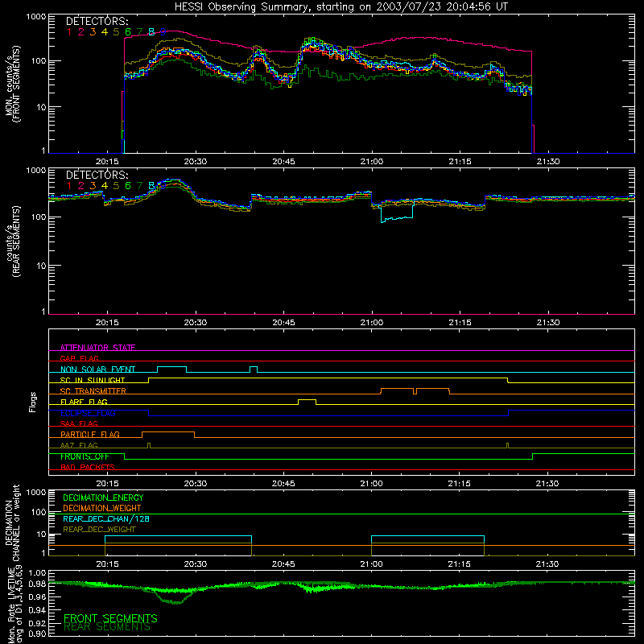Select yellow detector 4 in front segments legend
644x644 pixels.
105,32
